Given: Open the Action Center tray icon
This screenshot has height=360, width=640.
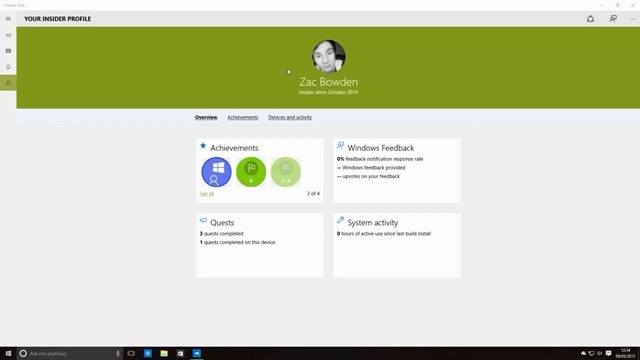Looking at the screenshot, I should (608, 353).
